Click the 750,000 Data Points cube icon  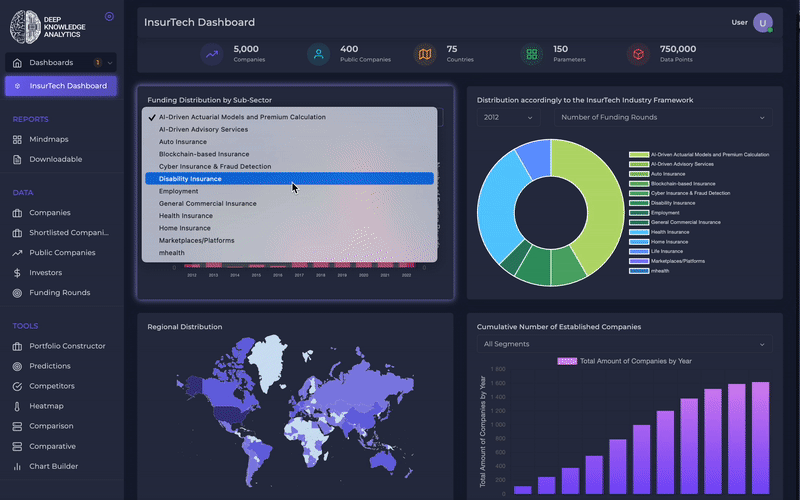point(638,54)
